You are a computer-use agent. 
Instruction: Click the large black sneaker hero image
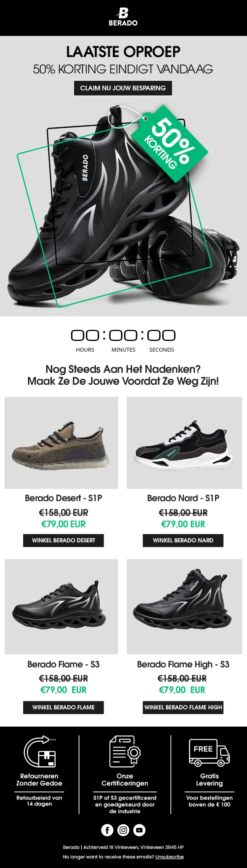123,206
